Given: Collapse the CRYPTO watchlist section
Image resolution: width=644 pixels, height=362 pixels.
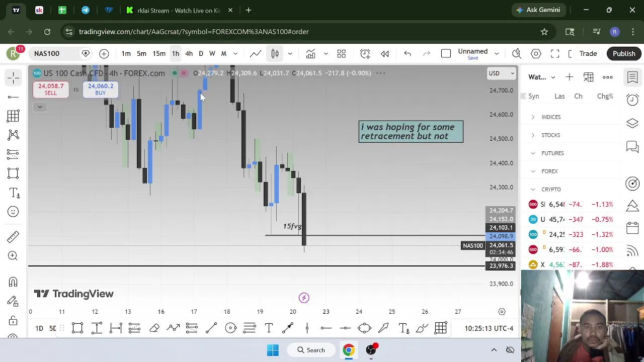Looking at the screenshot, I should [x=533, y=190].
